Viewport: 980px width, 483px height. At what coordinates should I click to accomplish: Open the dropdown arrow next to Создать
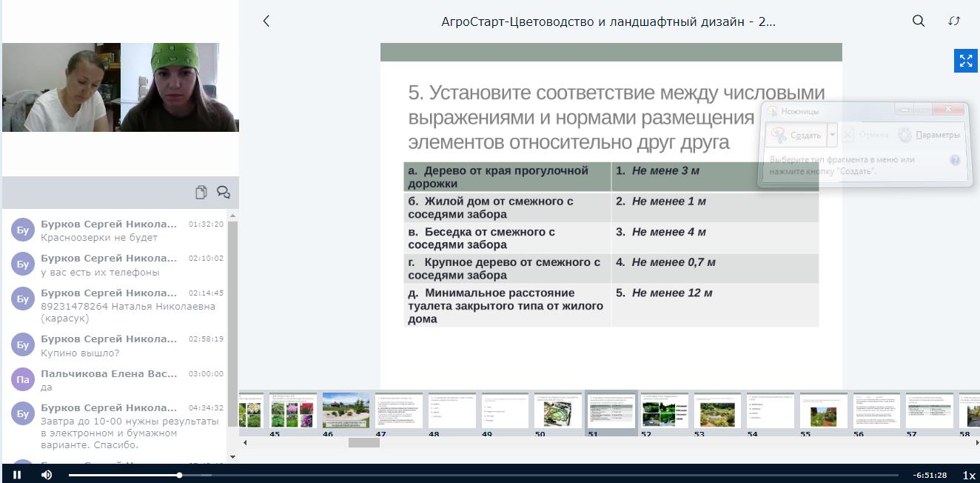[833, 135]
